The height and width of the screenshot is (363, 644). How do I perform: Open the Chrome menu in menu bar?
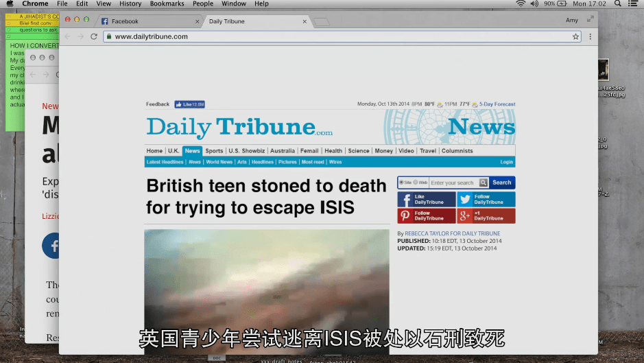35,3
